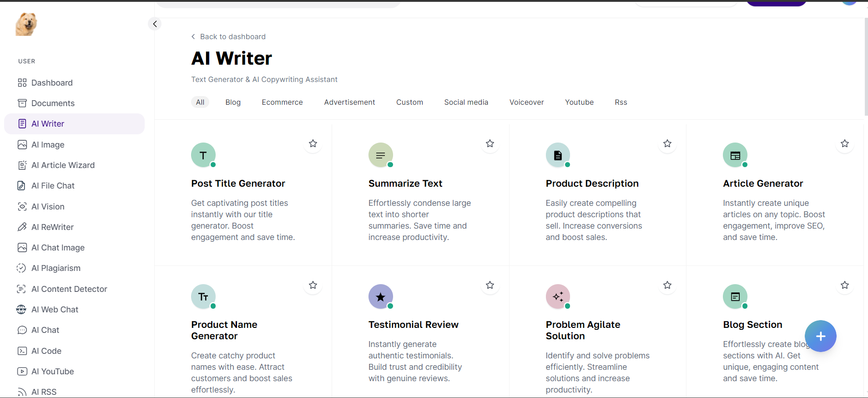Screen dimensions: 868x398
Task: Switch to the Social media tab
Action: click(x=466, y=102)
